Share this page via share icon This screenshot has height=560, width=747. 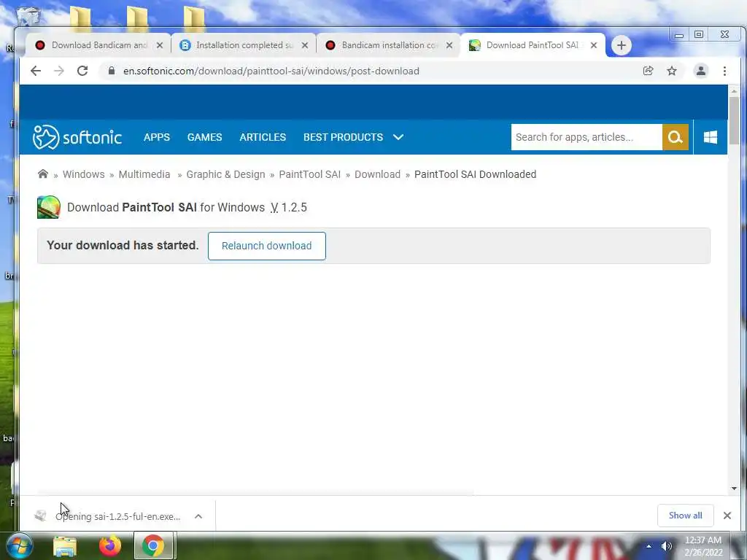[648, 71]
